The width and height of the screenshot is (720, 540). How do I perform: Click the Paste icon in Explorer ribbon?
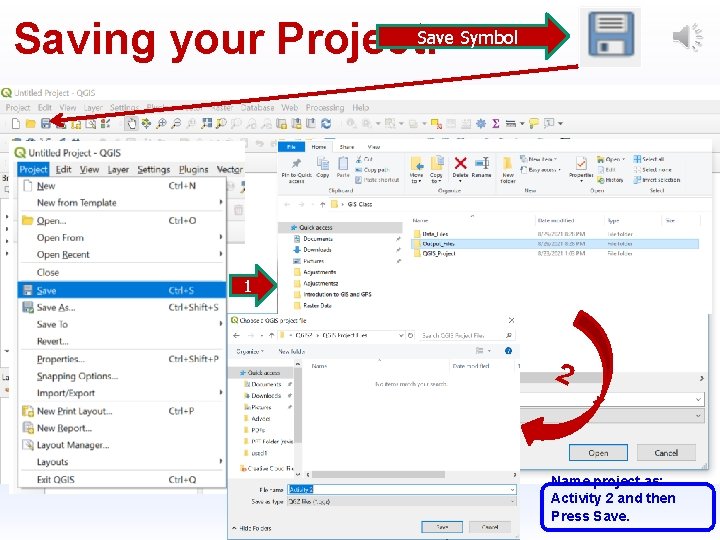343,167
